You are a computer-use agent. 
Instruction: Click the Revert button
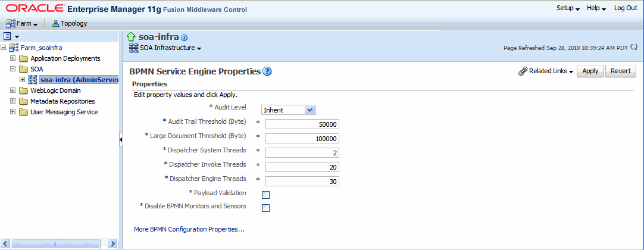click(621, 71)
